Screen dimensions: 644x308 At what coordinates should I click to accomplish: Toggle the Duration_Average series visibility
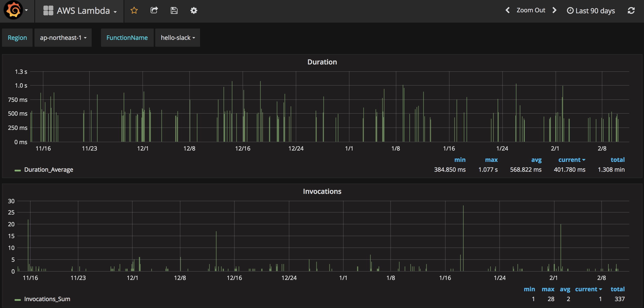pos(49,170)
